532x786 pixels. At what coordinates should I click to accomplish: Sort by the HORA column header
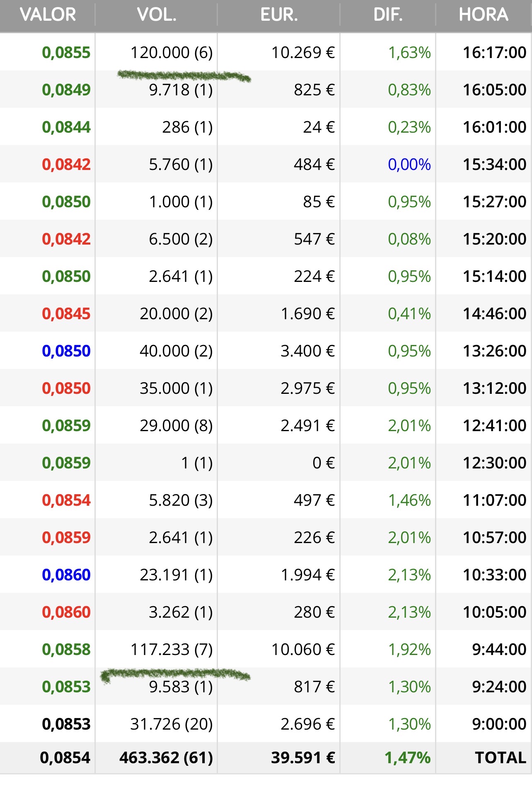tap(484, 15)
